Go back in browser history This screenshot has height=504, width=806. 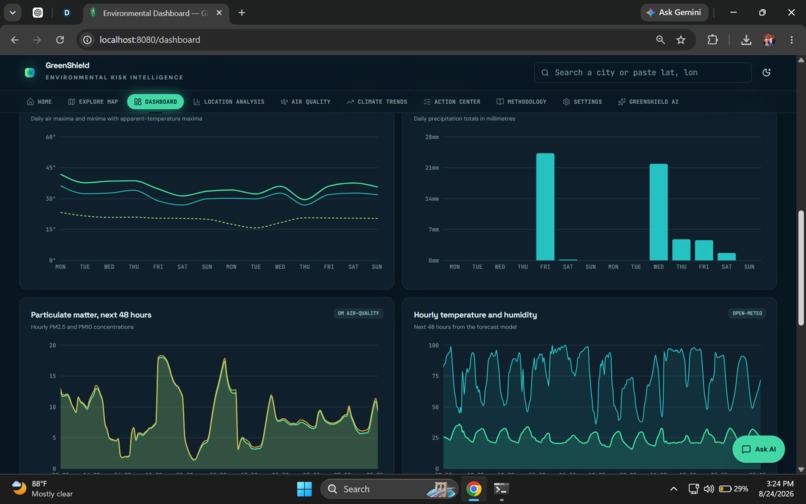point(15,40)
